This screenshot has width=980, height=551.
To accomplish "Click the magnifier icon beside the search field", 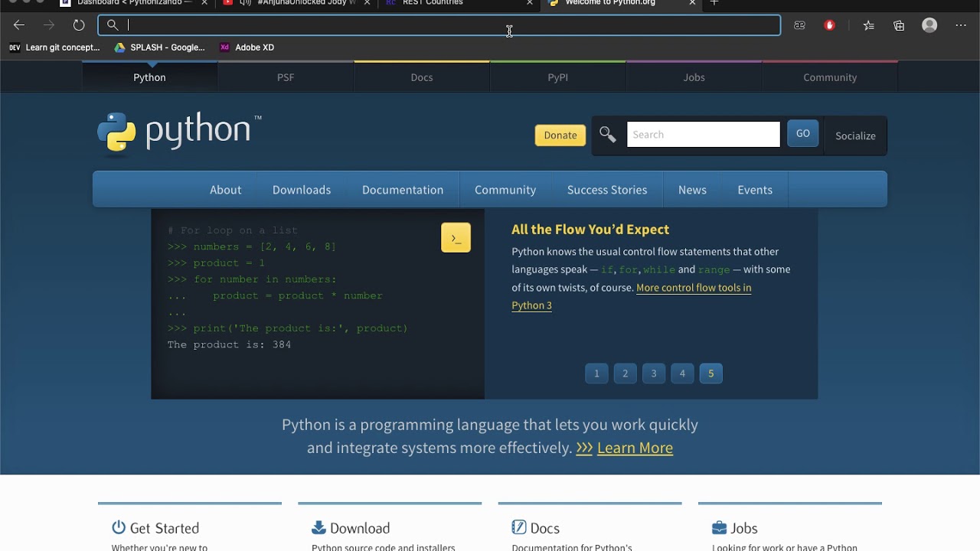I will pyautogui.click(x=608, y=135).
